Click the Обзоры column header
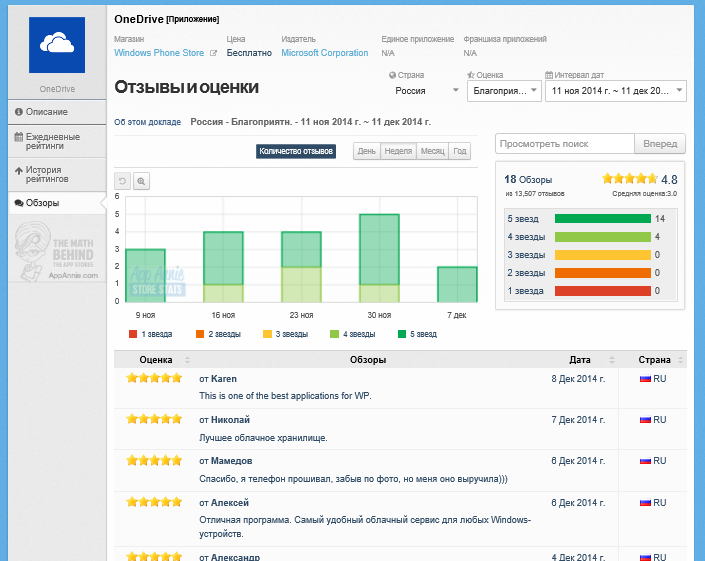The height and width of the screenshot is (561, 705). tap(368, 360)
